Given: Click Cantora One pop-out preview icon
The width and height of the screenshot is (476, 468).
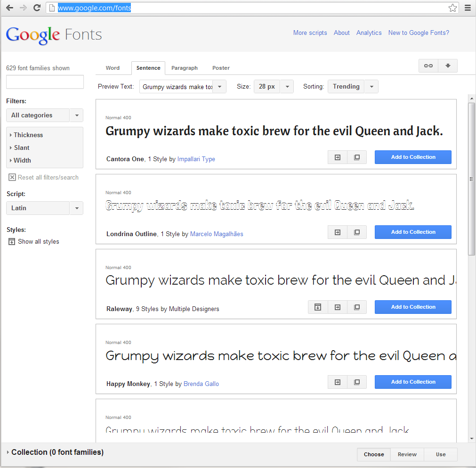Looking at the screenshot, I should [356, 157].
